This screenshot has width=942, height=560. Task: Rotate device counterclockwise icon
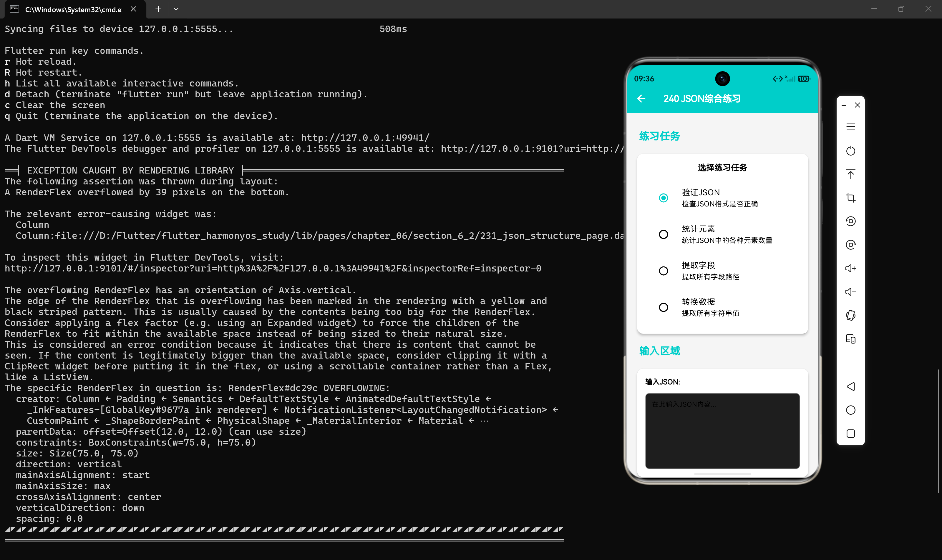pos(850,221)
